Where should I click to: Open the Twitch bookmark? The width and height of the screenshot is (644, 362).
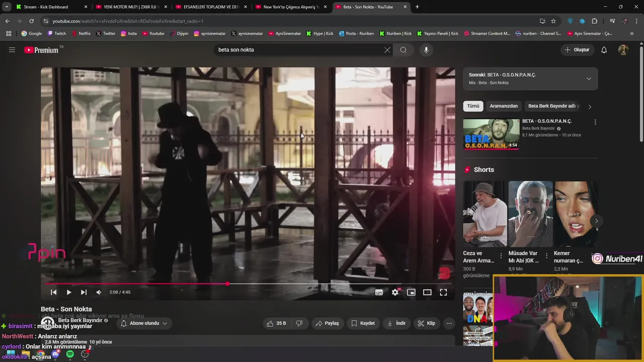click(56, 34)
